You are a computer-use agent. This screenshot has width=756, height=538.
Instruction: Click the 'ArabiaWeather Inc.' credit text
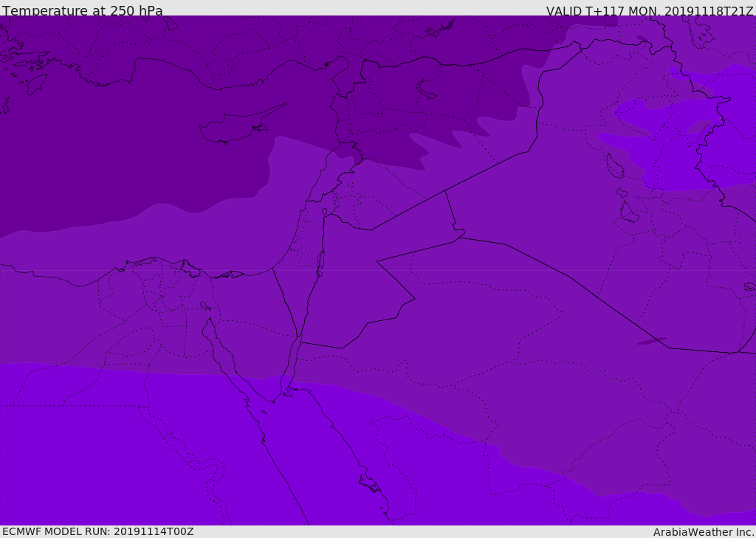[x=703, y=532]
